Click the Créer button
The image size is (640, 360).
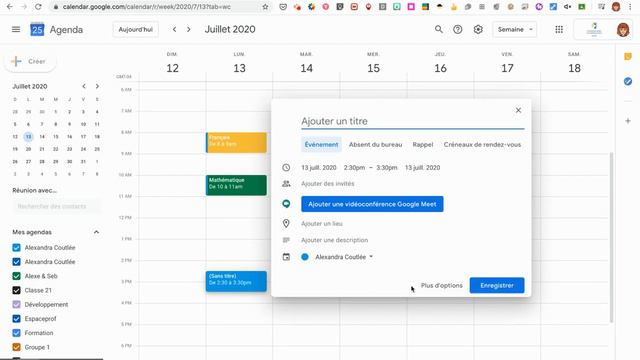pos(30,61)
